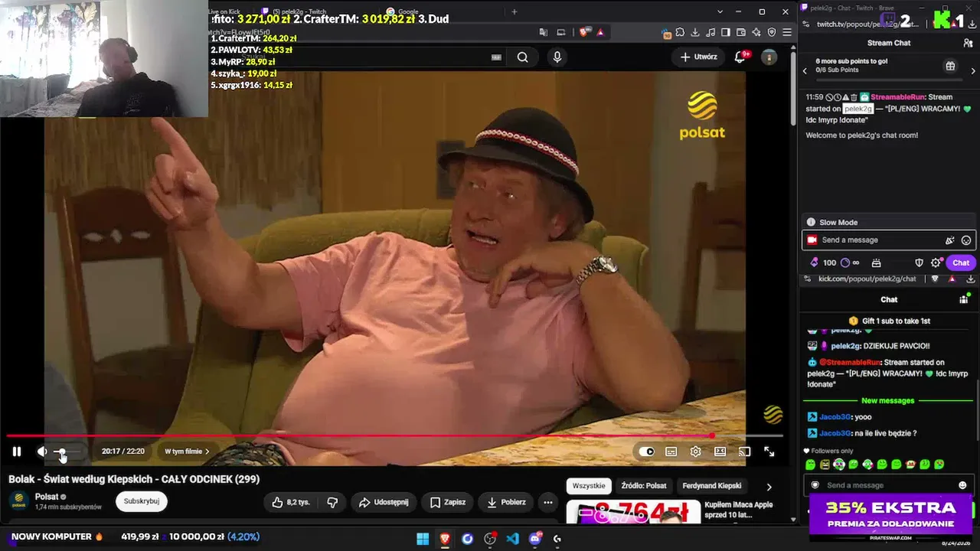Open Brave from the taskbar
Screen dimensions: 980x551
point(445,539)
